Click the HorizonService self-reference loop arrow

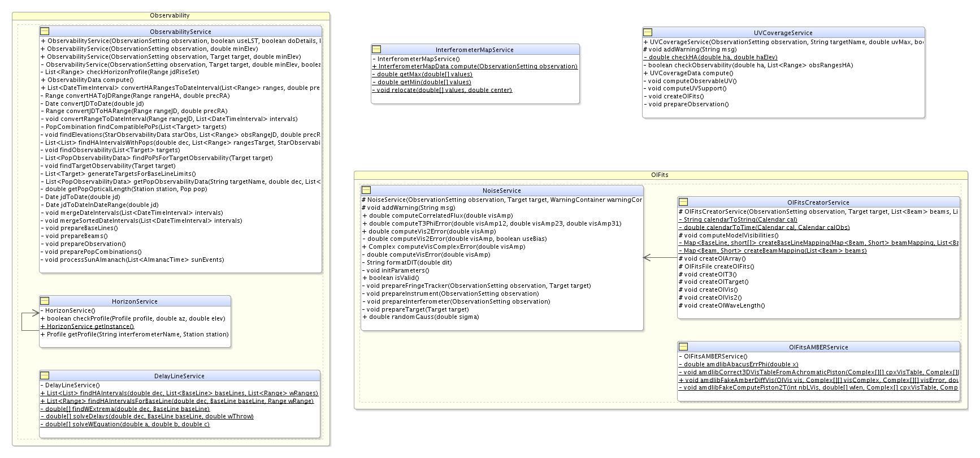(23, 321)
